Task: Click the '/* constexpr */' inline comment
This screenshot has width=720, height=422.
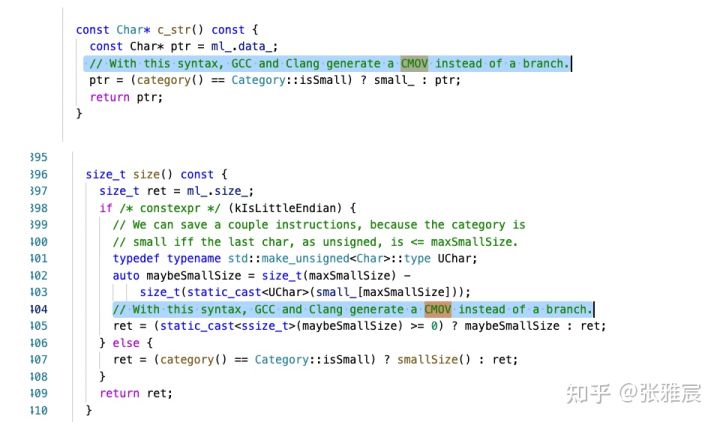Action: point(164,208)
